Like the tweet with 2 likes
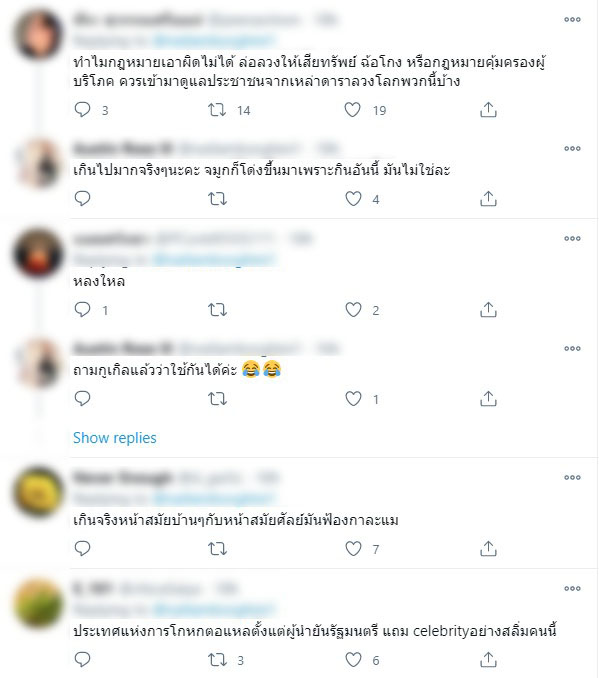The height and width of the screenshot is (678, 599). 353,310
